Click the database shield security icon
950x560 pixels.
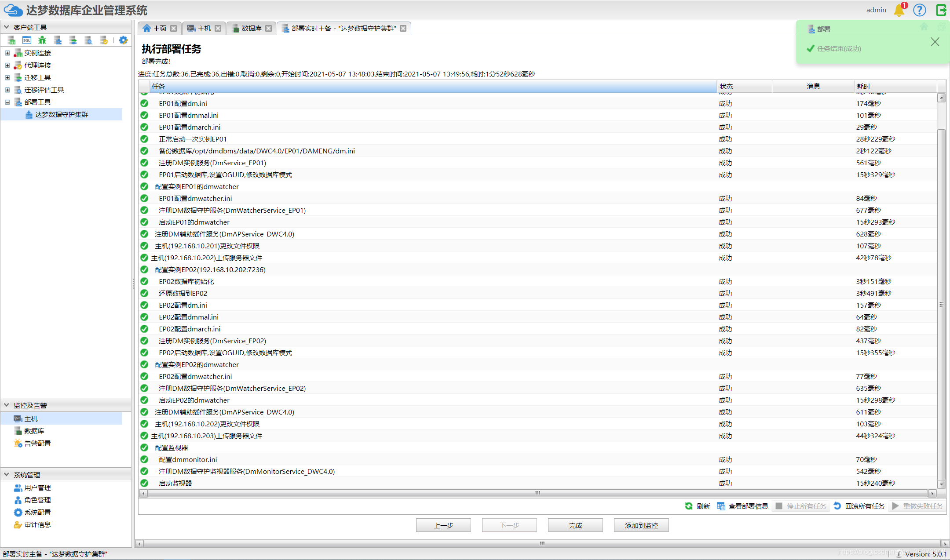tap(104, 40)
